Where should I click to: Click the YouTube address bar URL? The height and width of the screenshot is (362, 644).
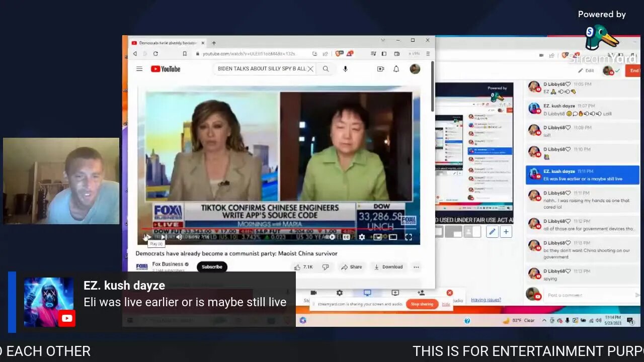pyautogui.click(x=249, y=54)
